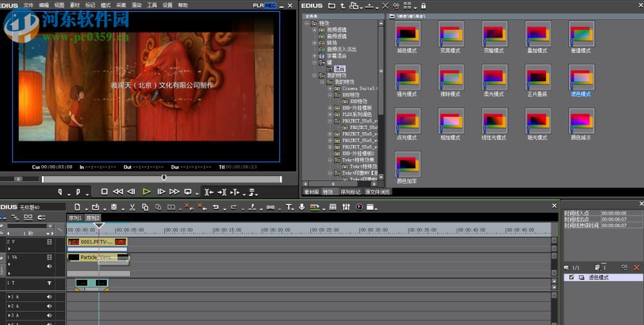Expand the 转场 tree node
The image size is (644, 325).
[x=314, y=43]
